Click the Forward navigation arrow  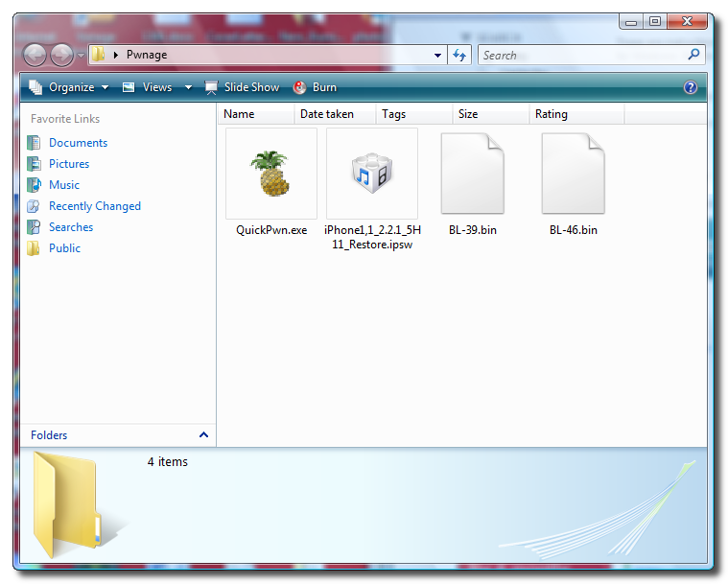pos(61,56)
